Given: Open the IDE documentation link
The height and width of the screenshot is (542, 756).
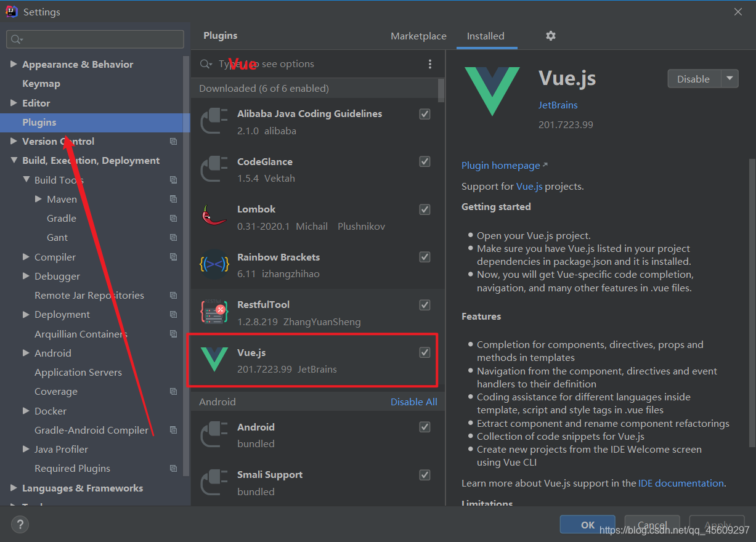Looking at the screenshot, I should point(681,483).
